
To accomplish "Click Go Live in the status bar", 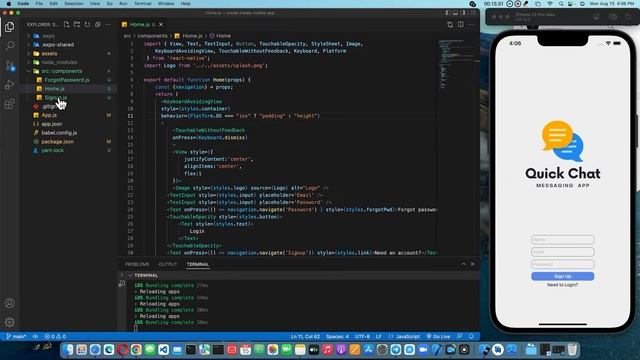I will (438, 337).
